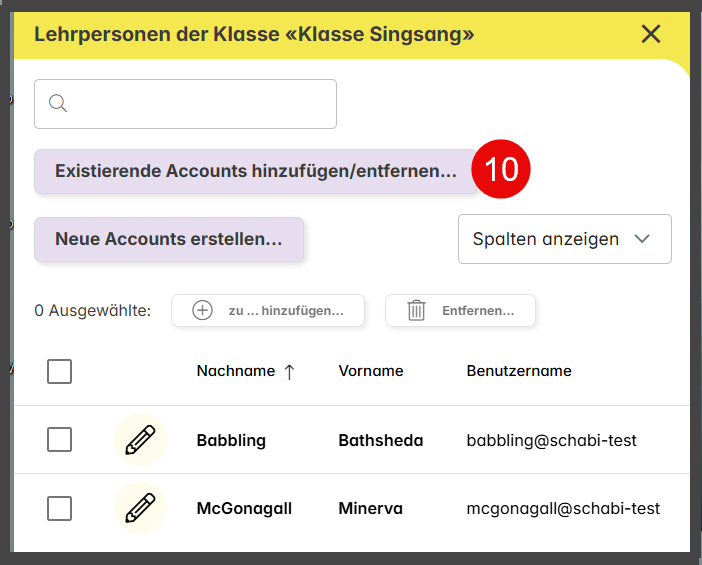Sort by the Benutzername column header
The width and height of the screenshot is (702, 565).
coord(519,371)
